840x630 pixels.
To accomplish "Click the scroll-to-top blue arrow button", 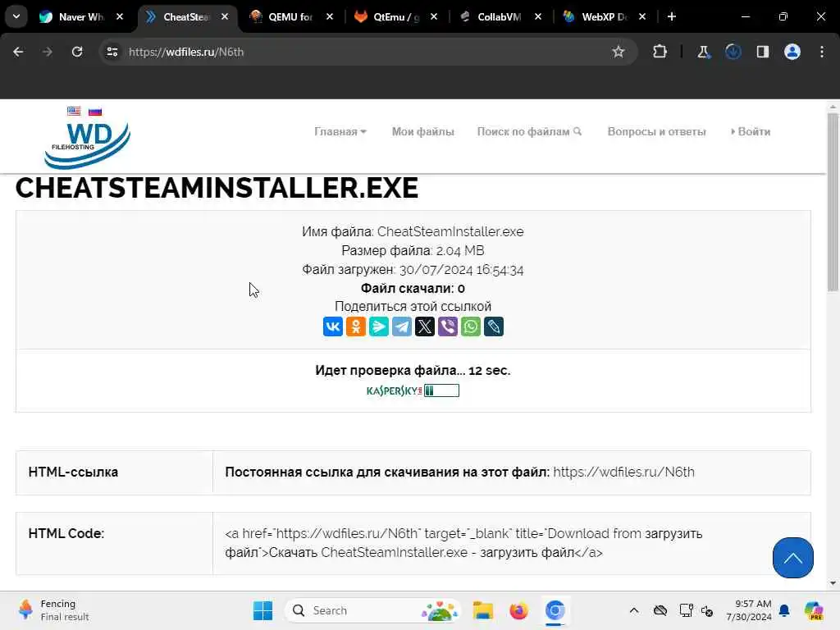I will [793, 558].
